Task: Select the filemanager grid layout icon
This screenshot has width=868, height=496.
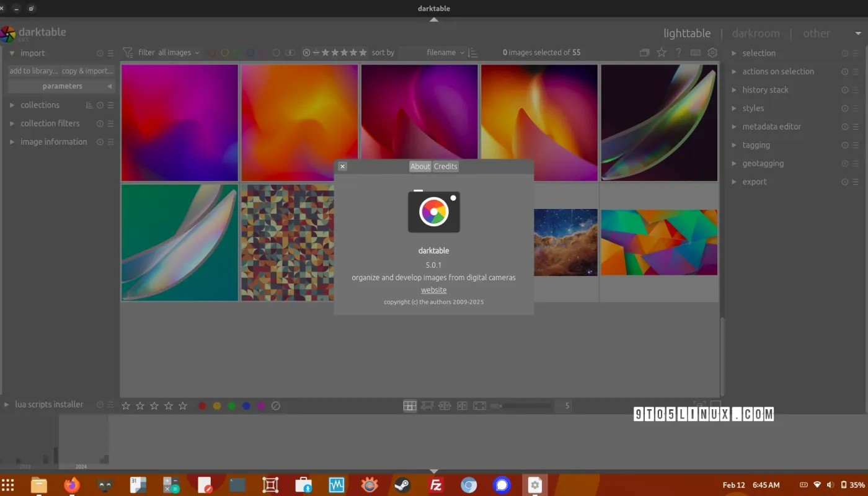Action: click(409, 406)
